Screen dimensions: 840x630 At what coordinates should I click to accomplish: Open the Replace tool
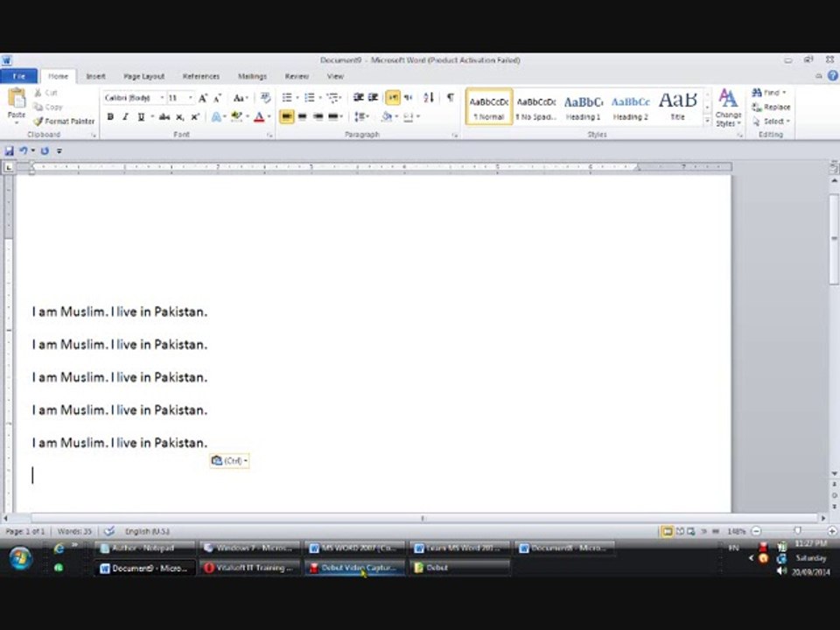771,107
